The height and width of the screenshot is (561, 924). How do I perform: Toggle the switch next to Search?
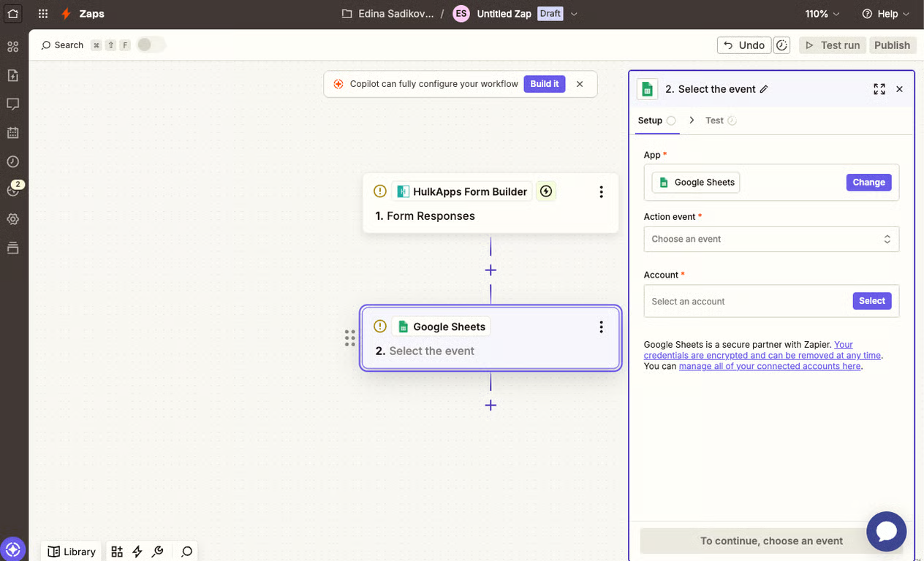(x=151, y=45)
